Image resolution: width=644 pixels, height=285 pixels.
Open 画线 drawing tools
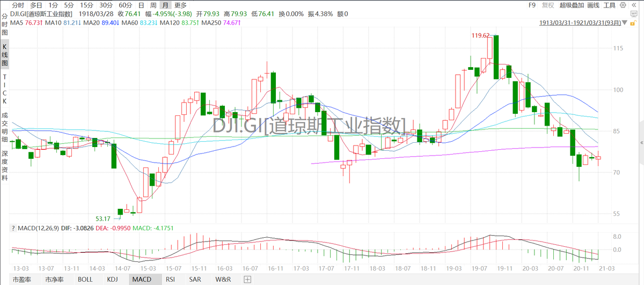[x=593, y=5]
